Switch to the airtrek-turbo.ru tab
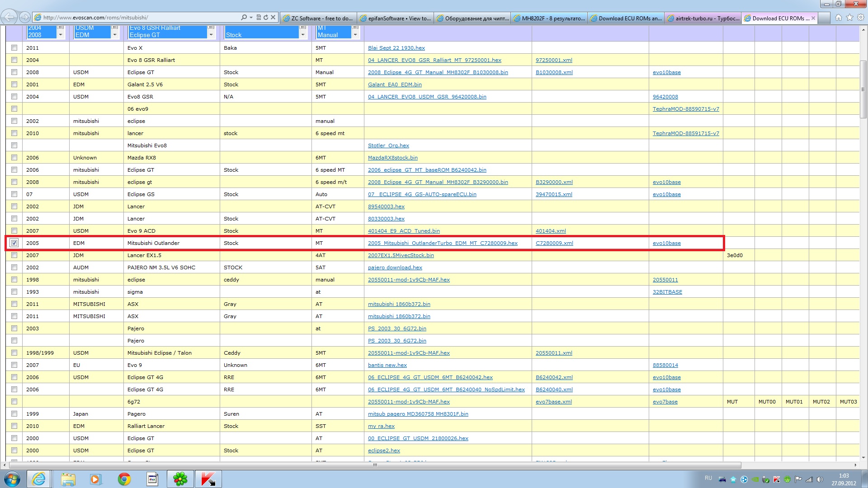The image size is (868, 488). tap(703, 19)
